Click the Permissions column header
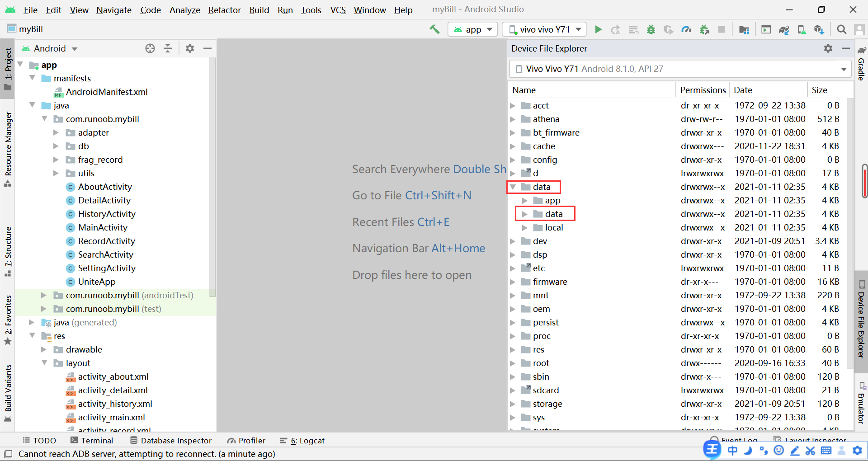Image resolution: width=868 pixels, height=461 pixels. (703, 90)
